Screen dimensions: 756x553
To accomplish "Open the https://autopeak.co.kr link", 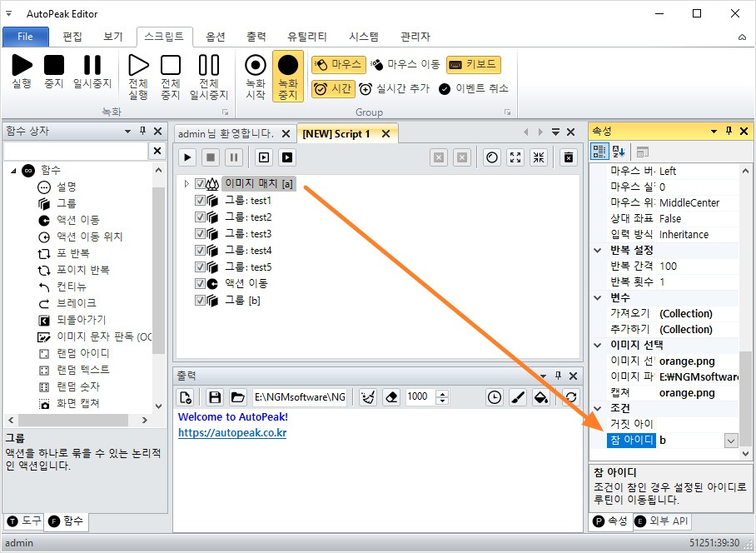I will pos(232,433).
